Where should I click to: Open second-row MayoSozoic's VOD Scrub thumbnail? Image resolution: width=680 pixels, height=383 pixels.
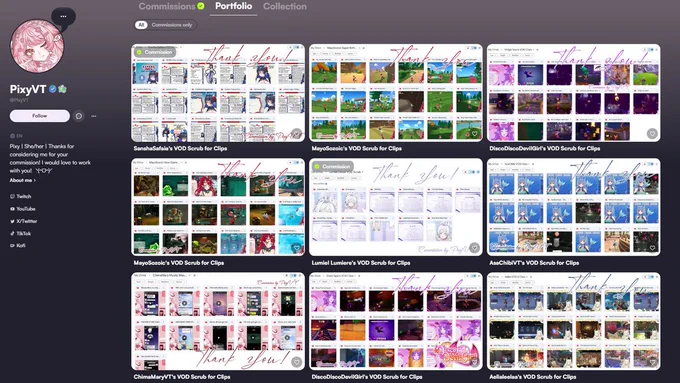(218, 207)
